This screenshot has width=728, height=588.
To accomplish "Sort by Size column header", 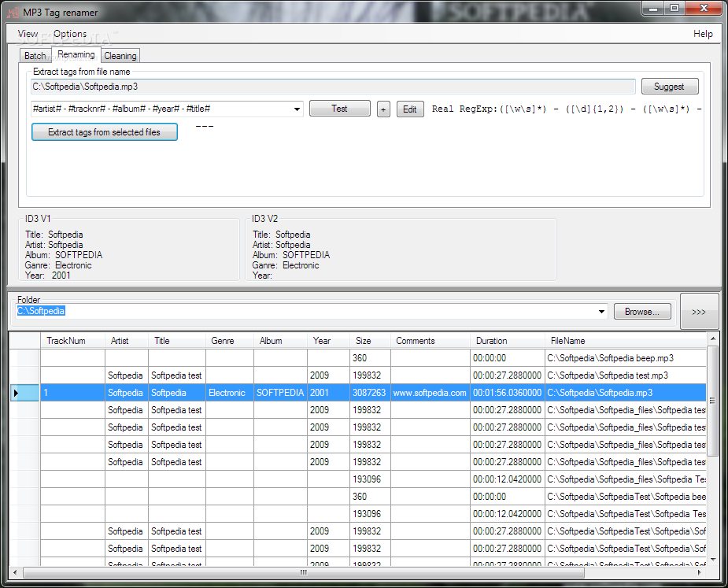I will coord(370,341).
